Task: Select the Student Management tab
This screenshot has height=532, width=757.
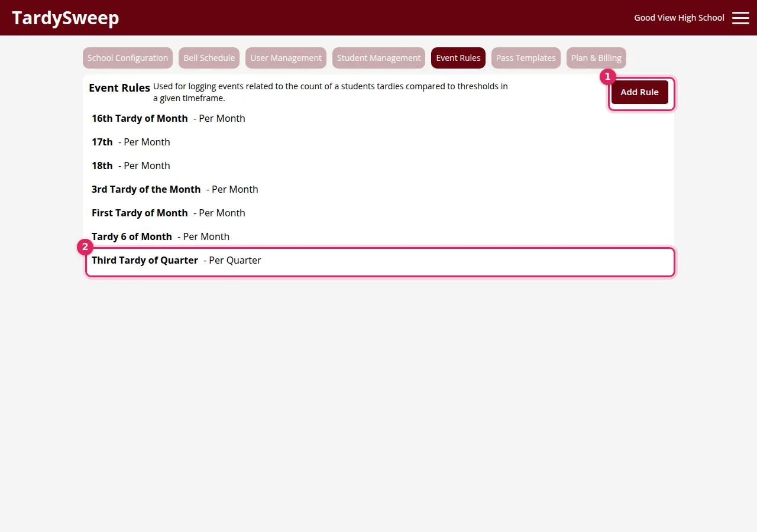Action: click(378, 58)
